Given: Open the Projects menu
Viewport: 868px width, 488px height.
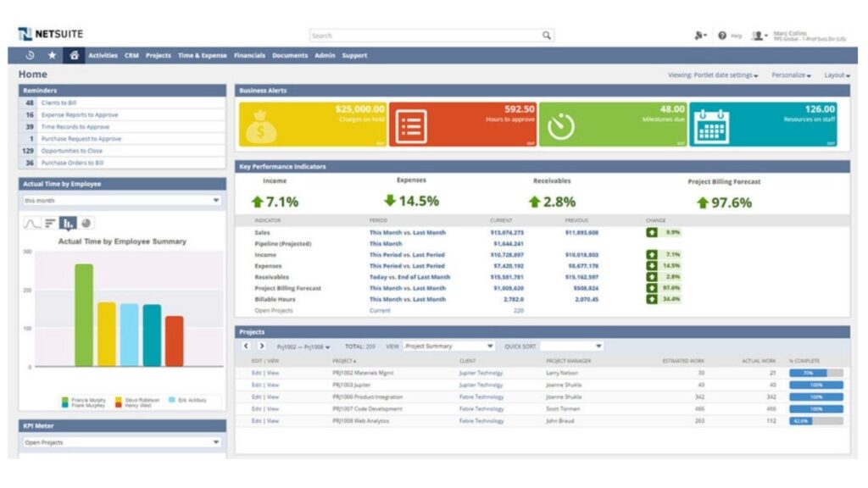Looking at the screenshot, I should pos(159,55).
